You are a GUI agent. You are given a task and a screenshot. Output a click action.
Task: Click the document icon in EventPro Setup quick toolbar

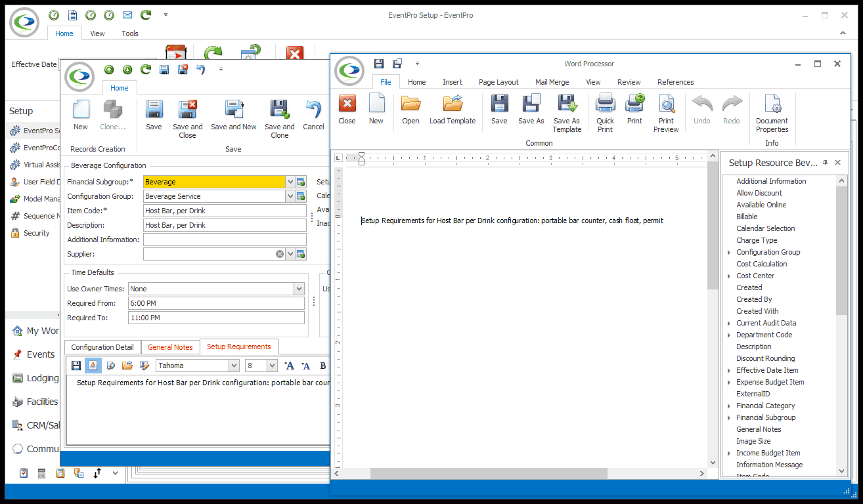(x=72, y=14)
